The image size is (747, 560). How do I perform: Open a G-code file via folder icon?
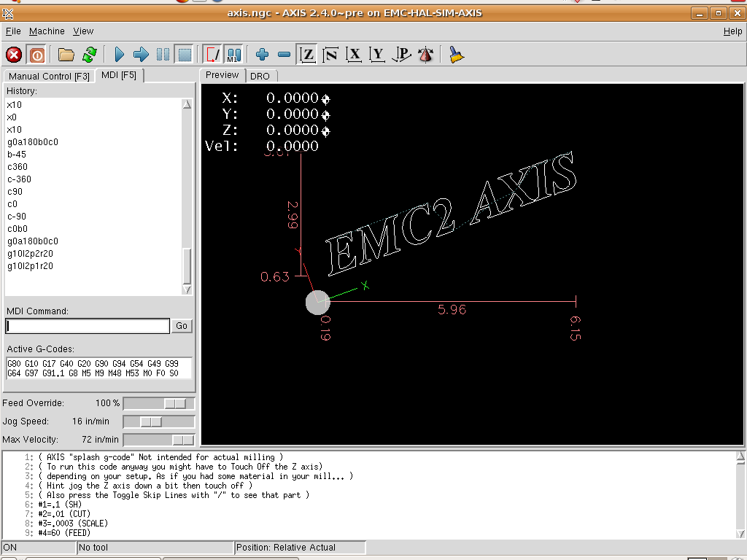pos(66,55)
